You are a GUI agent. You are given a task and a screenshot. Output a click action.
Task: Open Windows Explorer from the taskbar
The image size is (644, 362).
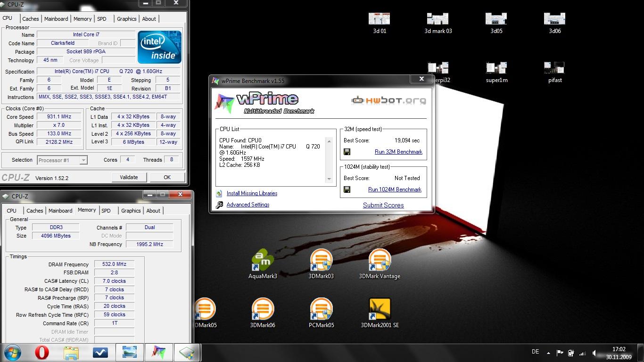[x=71, y=353]
